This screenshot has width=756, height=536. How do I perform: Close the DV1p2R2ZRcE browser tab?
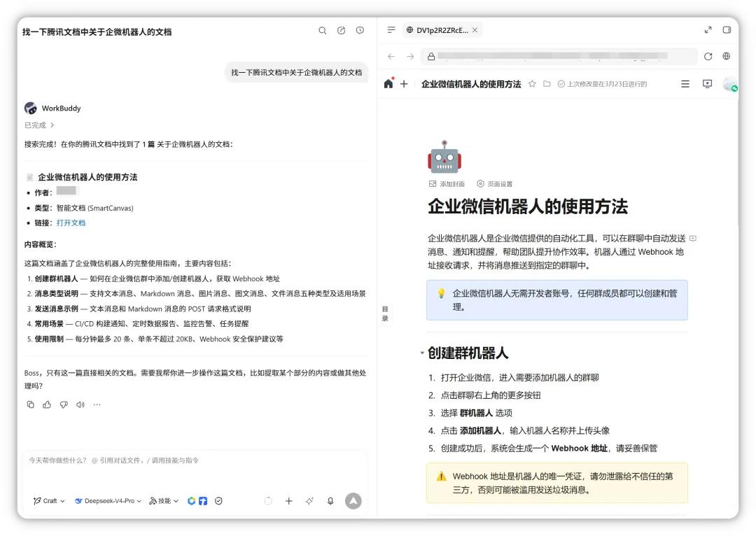(475, 30)
